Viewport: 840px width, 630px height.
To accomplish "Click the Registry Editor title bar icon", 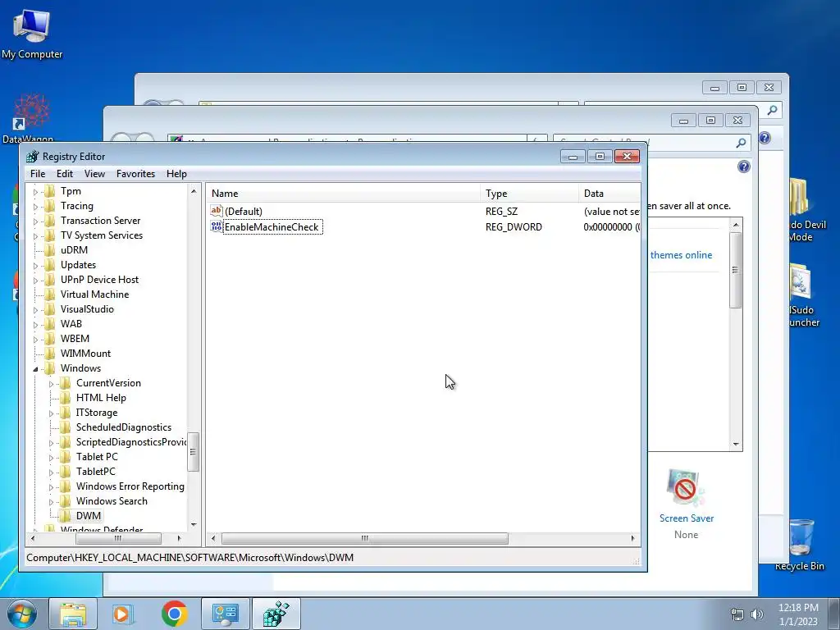I will [33, 157].
